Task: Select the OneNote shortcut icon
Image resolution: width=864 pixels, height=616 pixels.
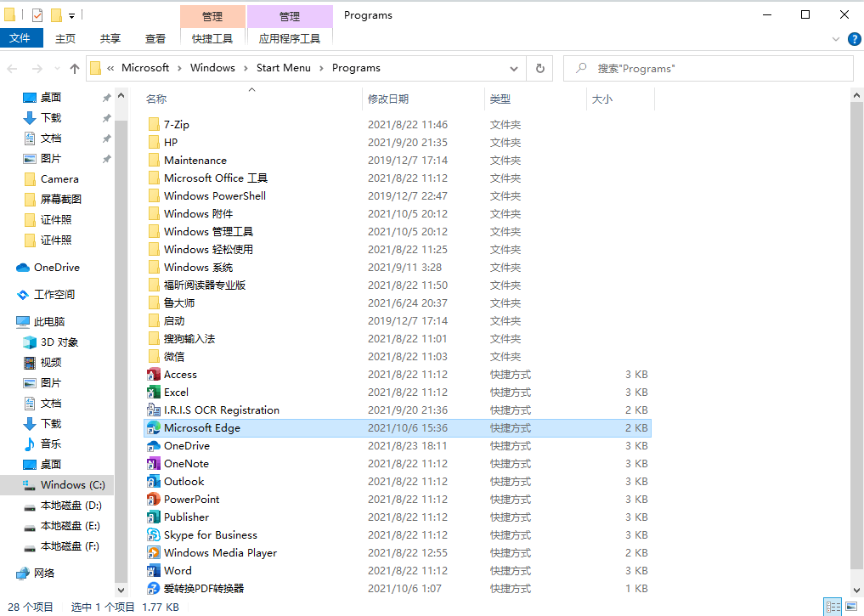Action: pos(154,463)
